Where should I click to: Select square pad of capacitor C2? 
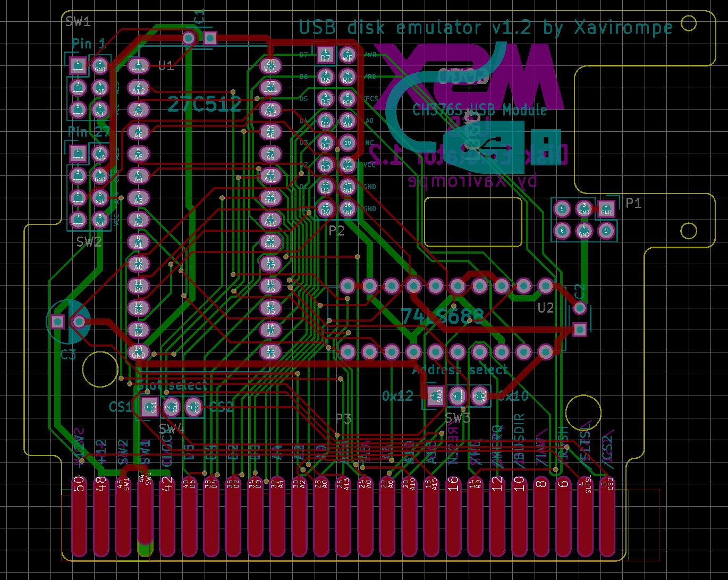[580, 330]
